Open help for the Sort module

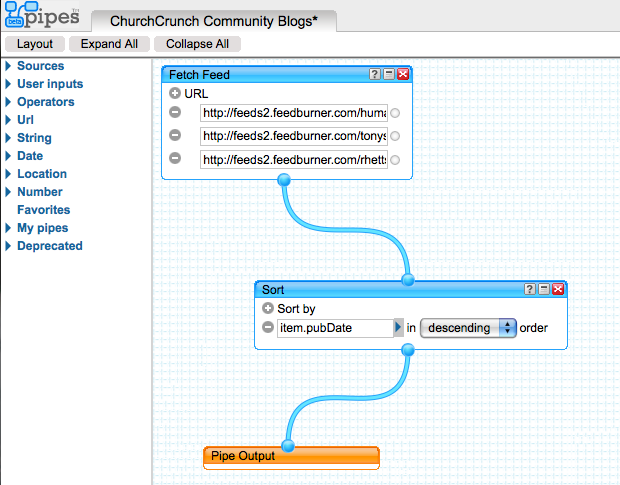pos(529,289)
